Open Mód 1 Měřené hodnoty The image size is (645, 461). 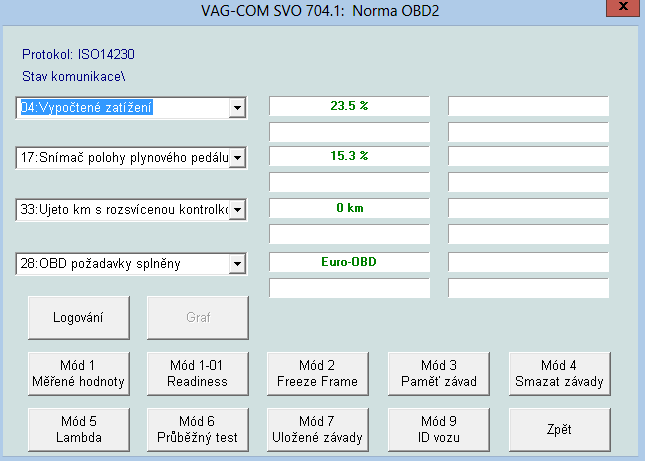tap(79, 373)
